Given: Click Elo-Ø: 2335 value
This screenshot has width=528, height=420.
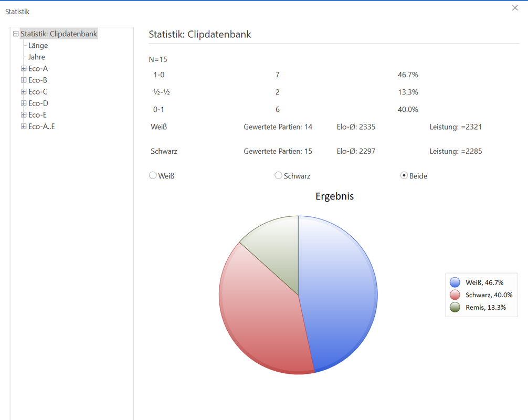Looking at the screenshot, I should (356, 127).
